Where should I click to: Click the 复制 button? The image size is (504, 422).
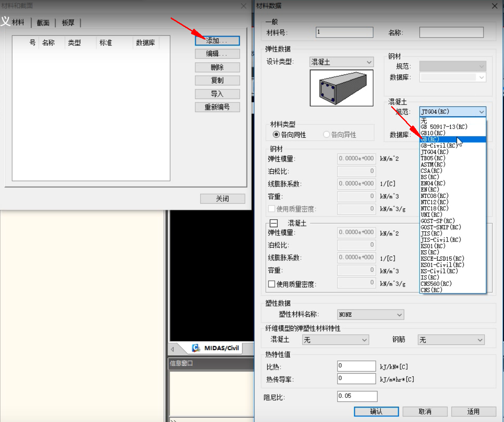(217, 80)
